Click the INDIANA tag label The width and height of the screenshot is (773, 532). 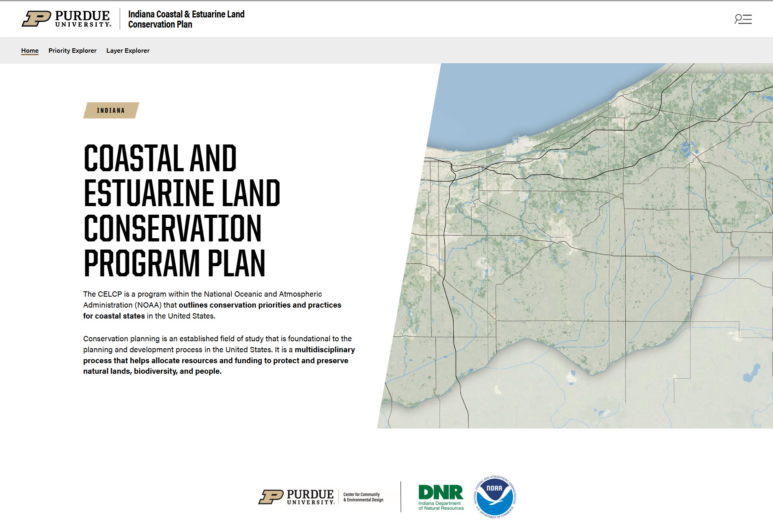111,110
